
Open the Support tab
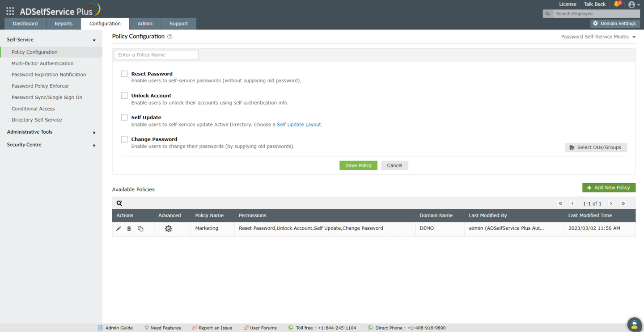178,24
